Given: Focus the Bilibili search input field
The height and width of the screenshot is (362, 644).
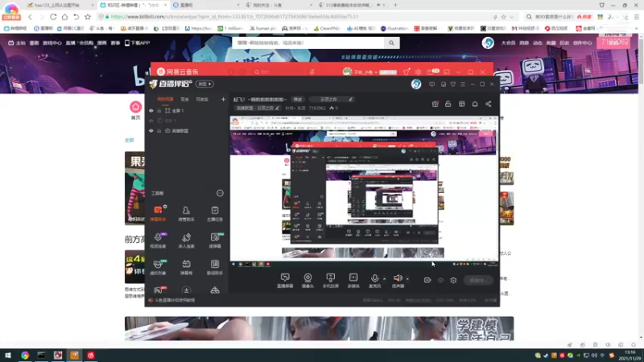Looking at the screenshot, I should (308, 43).
